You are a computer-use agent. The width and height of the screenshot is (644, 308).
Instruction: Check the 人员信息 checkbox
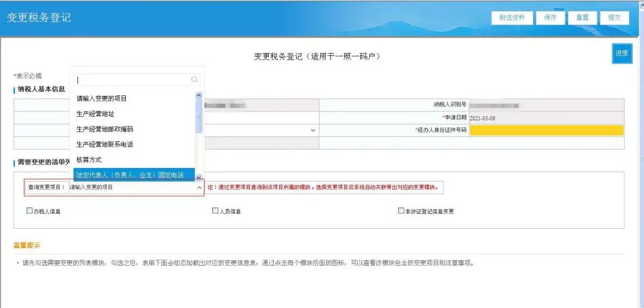215,210
